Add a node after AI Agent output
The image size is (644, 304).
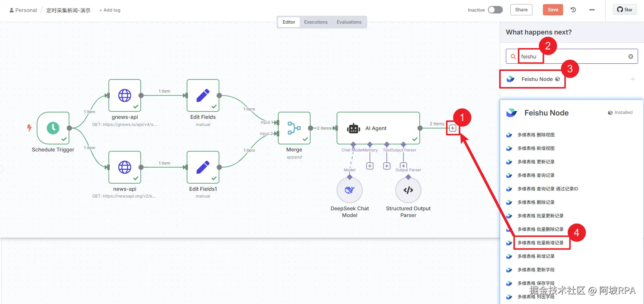pyautogui.click(x=453, y=128)
